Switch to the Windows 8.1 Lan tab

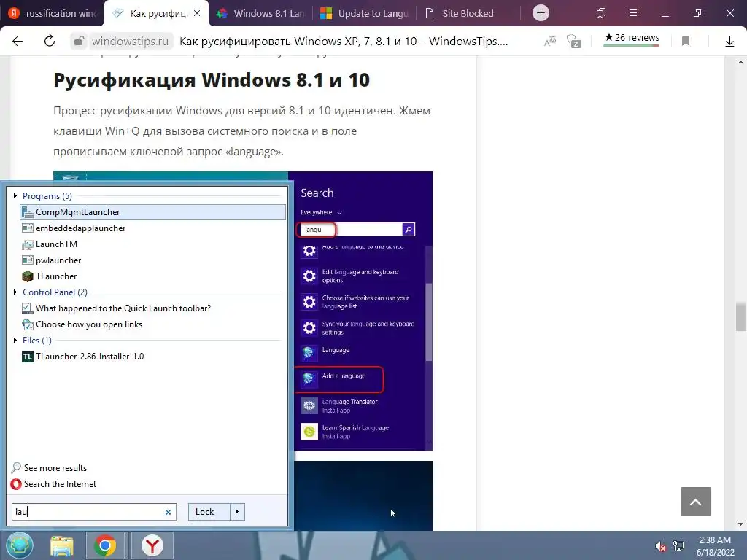261,13
